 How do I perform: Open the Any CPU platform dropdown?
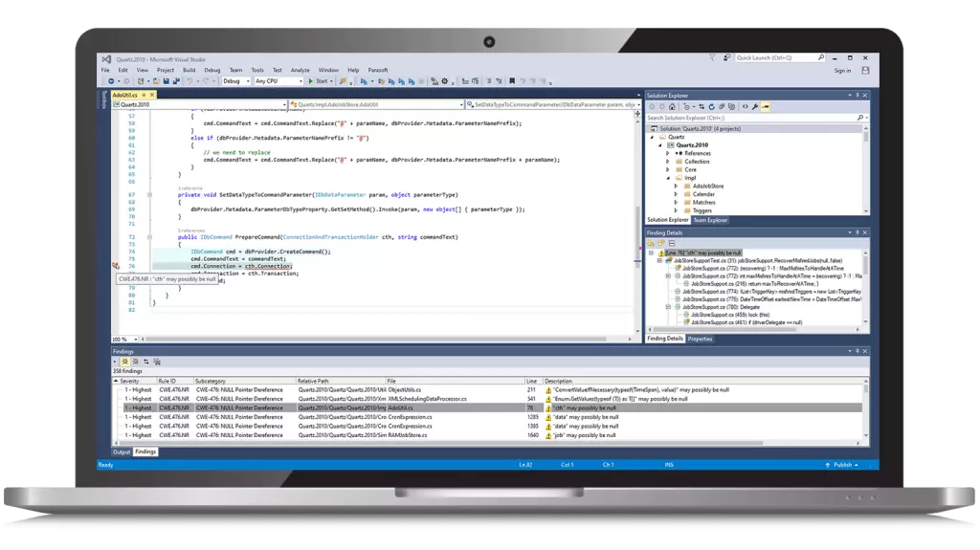click(277, 81)
